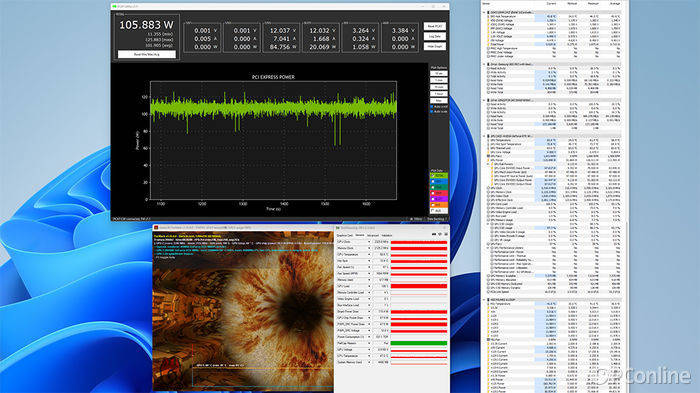Check the teal plot data checkbox
This screenshot has width=700, height=393.
[x=433, y=187]
